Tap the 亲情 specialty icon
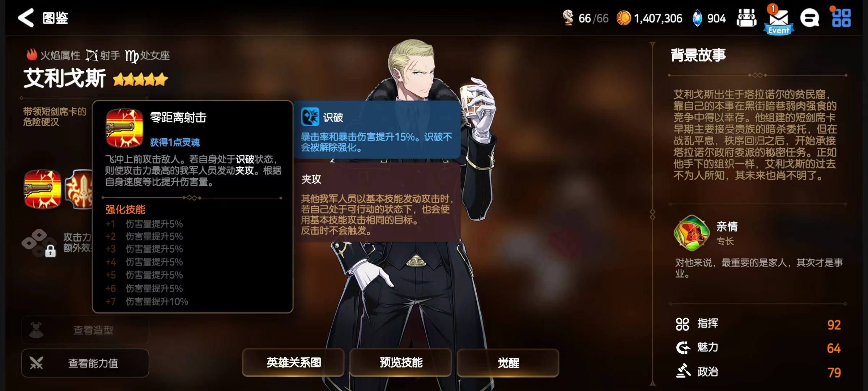868x391 pixels. 692,233
